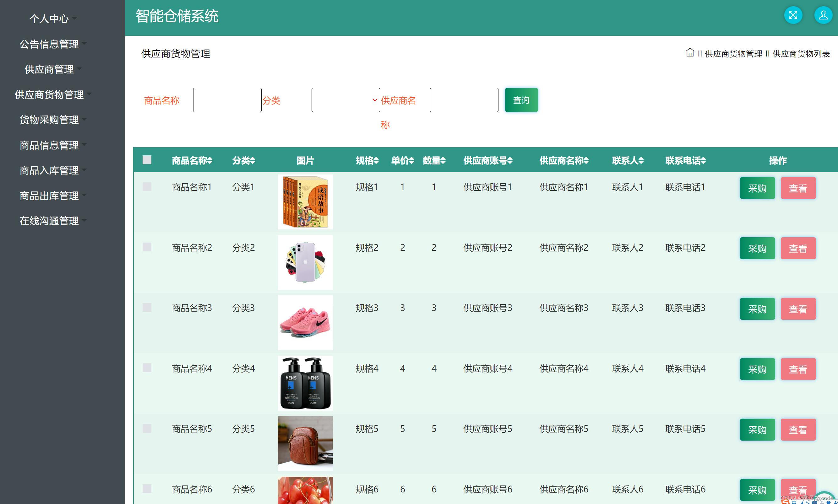Check the select-all checkbox in the table header
This screenshot has height=504, width=838.
[x=147, y=160]
